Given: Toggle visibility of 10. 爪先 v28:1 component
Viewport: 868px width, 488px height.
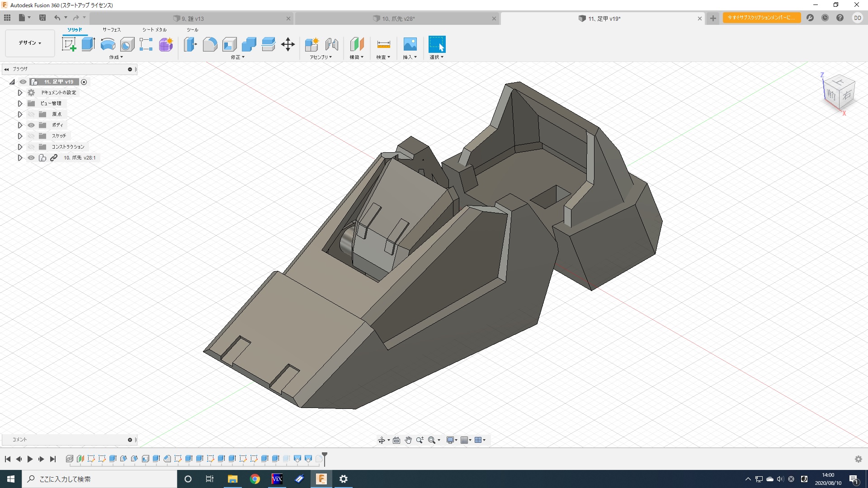Looking at the screenshot, I should click(31, 158).
